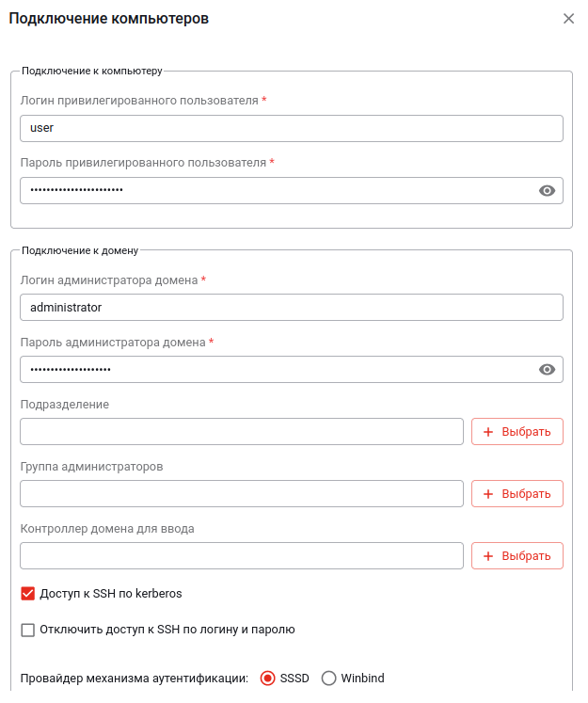Screen dimensions: 588x703
Task: Focus the Контроллер домена для ввода field
Action: click(x=241, y=556)
